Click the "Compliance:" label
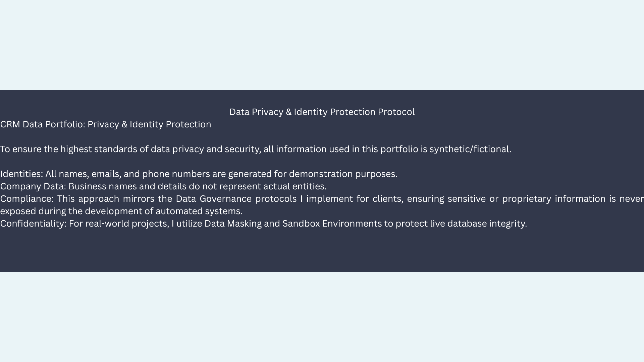The width and height of the screenshot is (644, 362). (27, 199)
